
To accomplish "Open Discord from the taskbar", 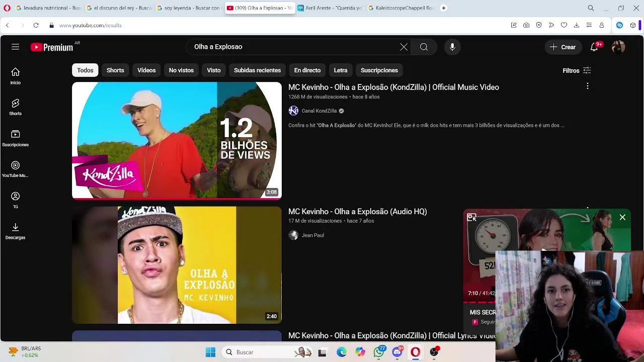I will tap(397, 352).
